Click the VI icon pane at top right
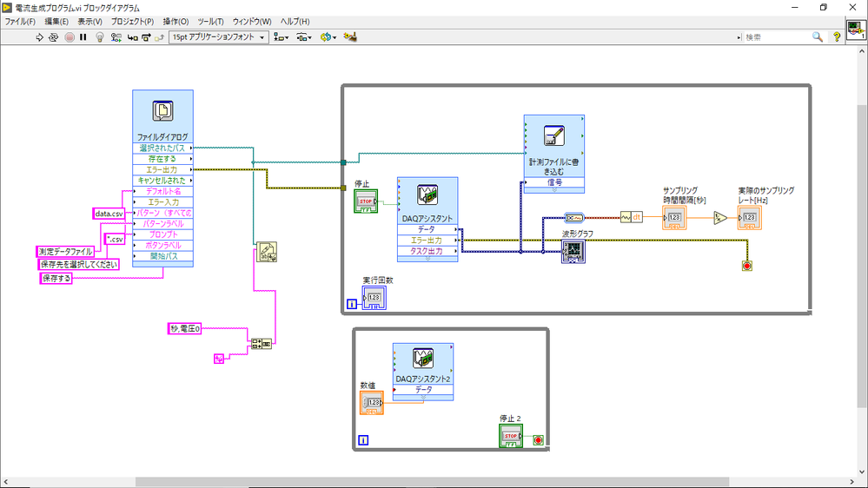The height and width of the screenshot is (488, 868). click(856, 29)
